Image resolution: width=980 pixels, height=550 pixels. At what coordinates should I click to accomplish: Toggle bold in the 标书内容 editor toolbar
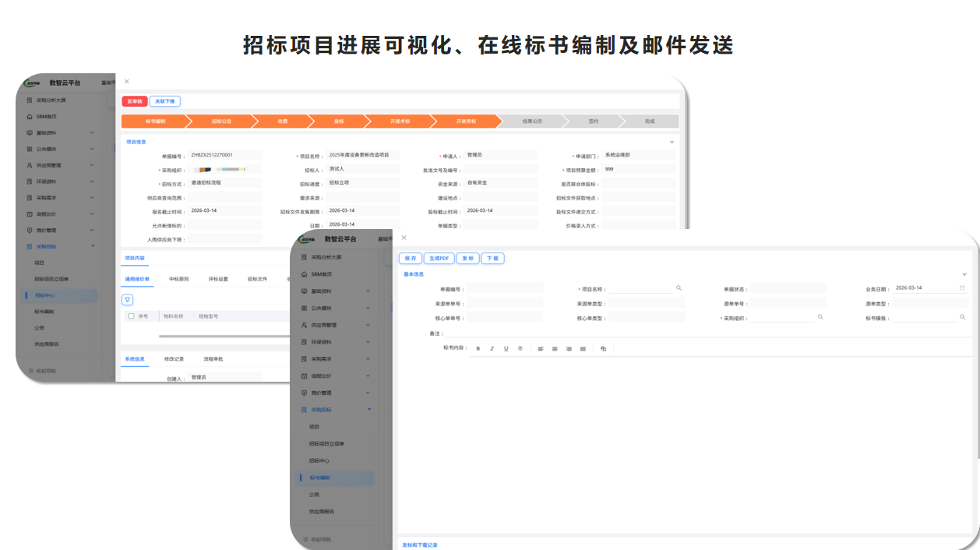(x=478, y=349)
